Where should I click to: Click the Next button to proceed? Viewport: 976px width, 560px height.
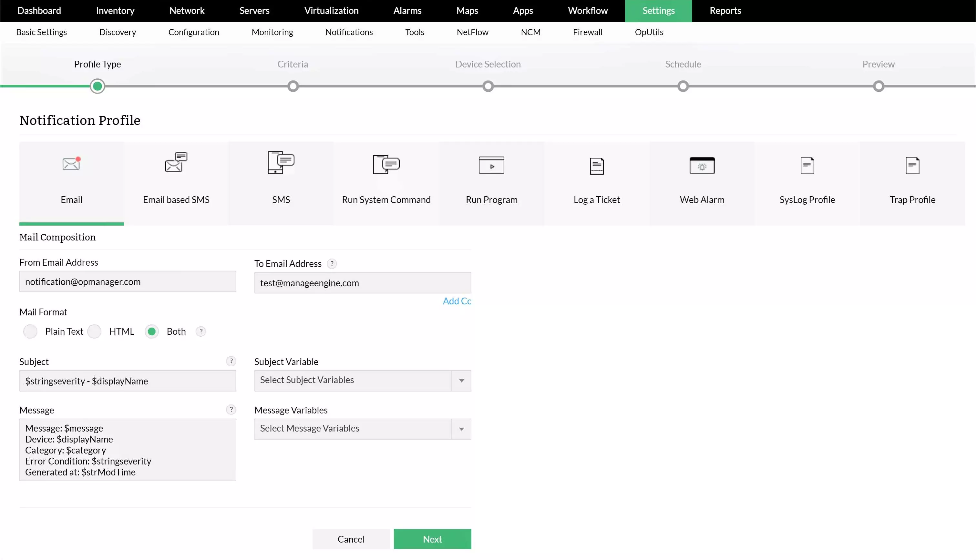pos(432,539)
